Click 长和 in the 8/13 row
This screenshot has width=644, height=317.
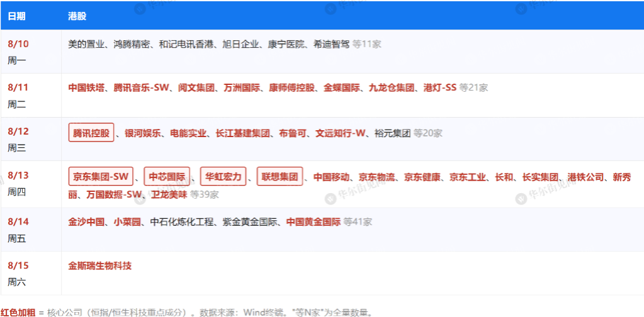(504, 177)
